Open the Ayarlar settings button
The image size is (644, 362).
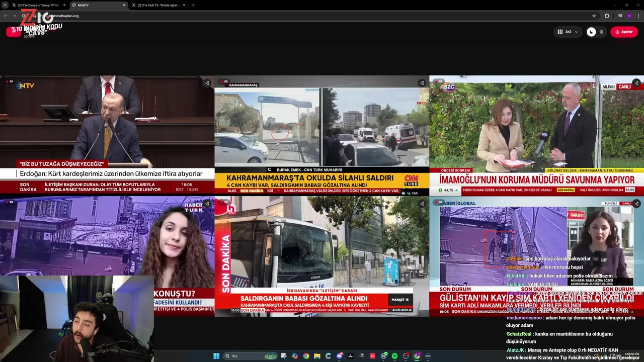pos(624,32)
